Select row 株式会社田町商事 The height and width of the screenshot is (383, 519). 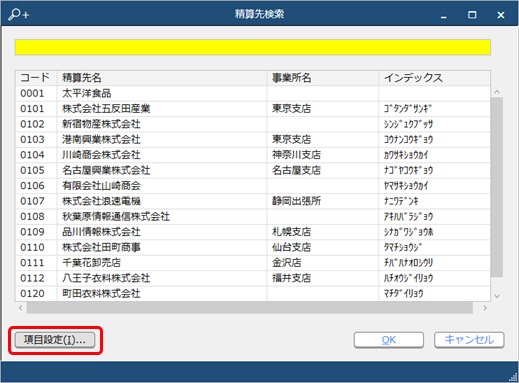[x=253, y=247]
